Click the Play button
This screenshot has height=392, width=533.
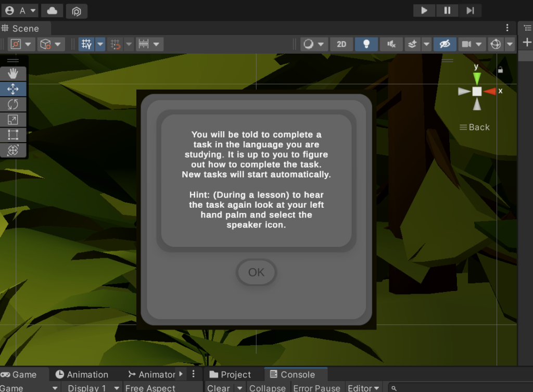(x=424, y=10)
